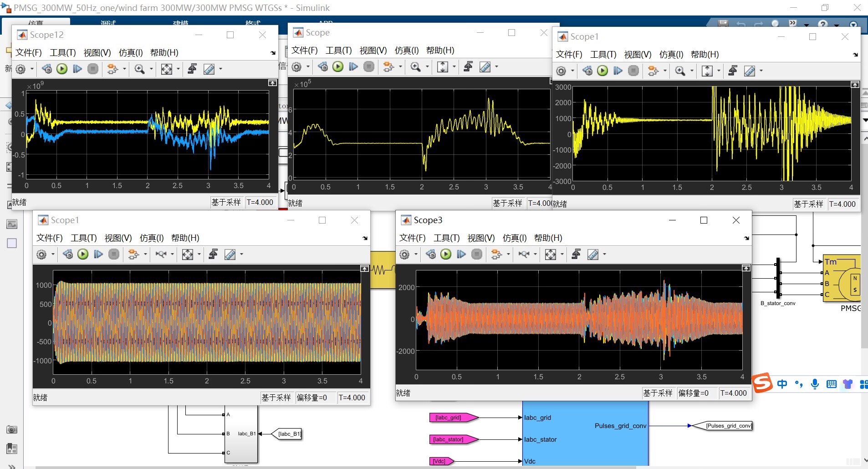868x469 pixels.
Task: Zoom tool in top-right Scope1 window
Action: click(680, 71)
